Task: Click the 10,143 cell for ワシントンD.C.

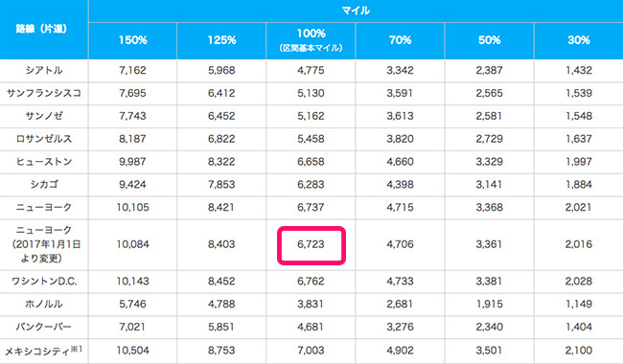Action: (x=132, y=282)
